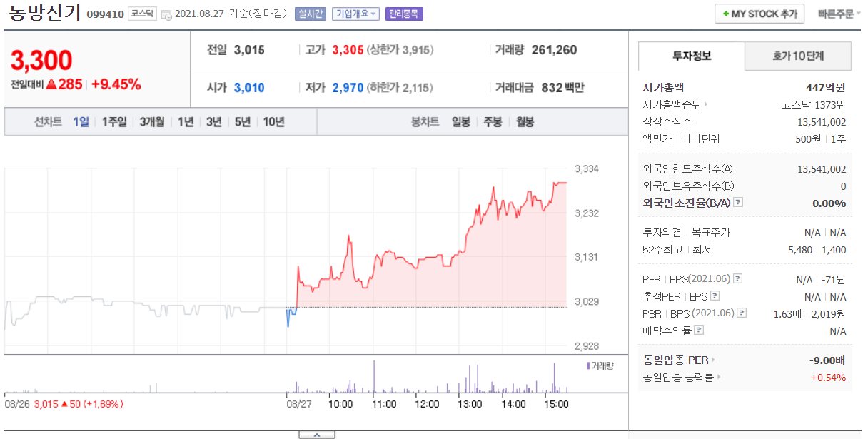Click the 시가총액 value 447억원
Viewport: 868px width, 439px height.
[x=825, y=88]
